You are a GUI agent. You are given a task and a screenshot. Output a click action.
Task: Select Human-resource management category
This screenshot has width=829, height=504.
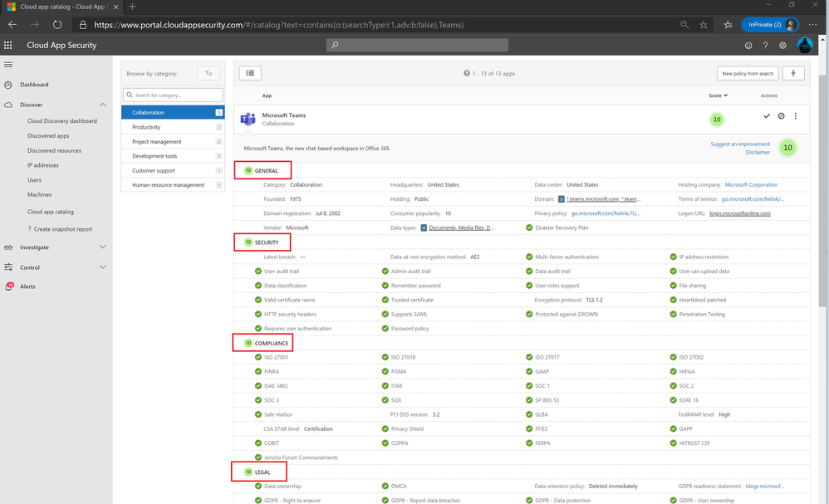click(173, 185)
